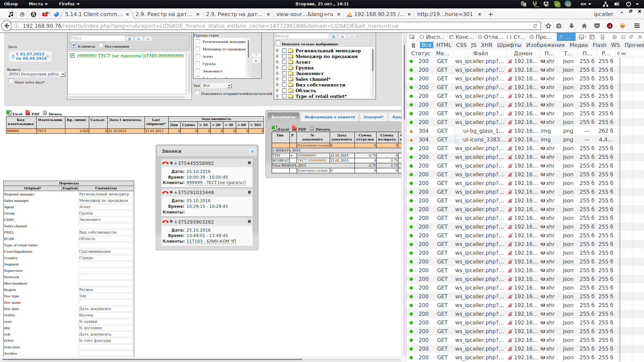Filter network requests by XHR

[x=486, y=45]
